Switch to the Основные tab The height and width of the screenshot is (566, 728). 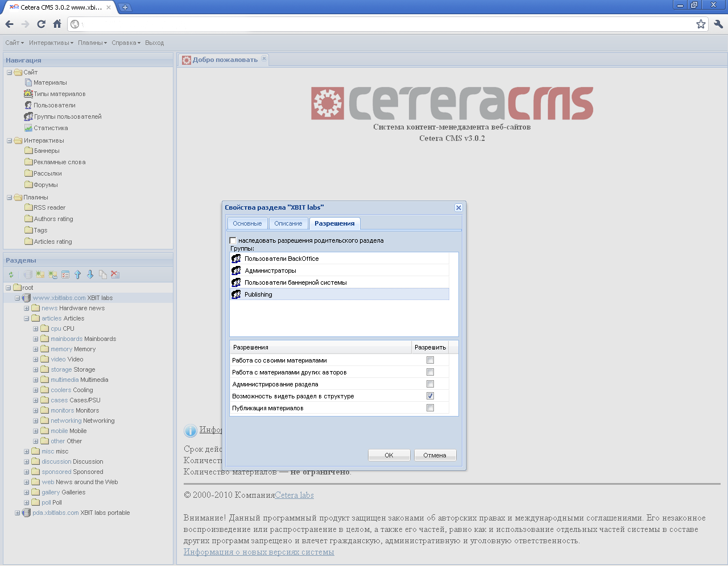[x=247, y=223]
